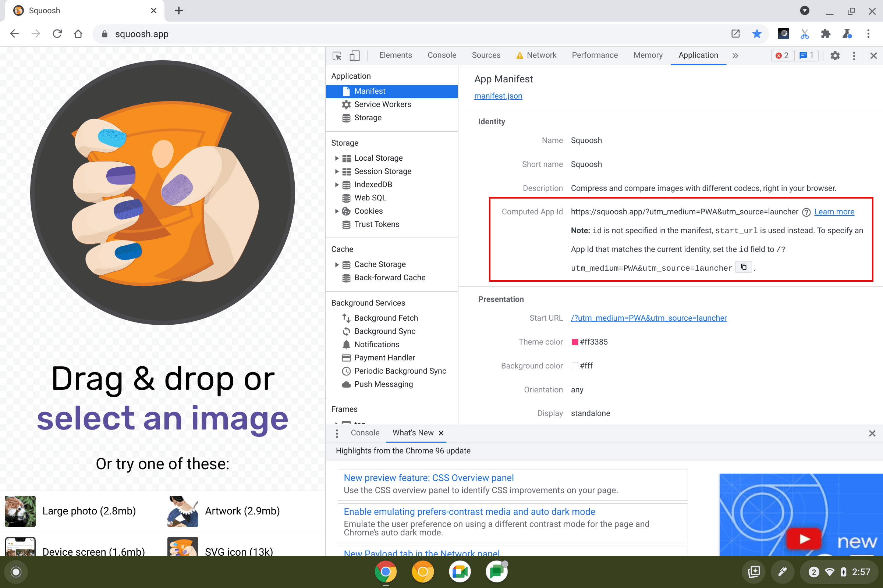
Task: Click the DevTools more options kebab icon
Action: point(854,56)
